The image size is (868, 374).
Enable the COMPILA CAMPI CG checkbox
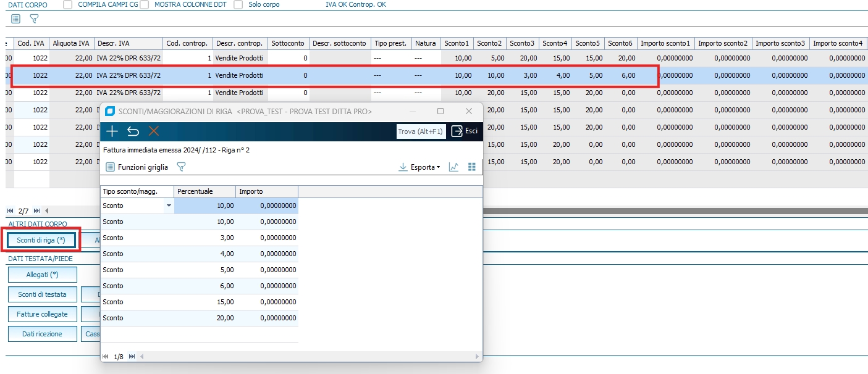pyautogui.click(x=67, y=4)
